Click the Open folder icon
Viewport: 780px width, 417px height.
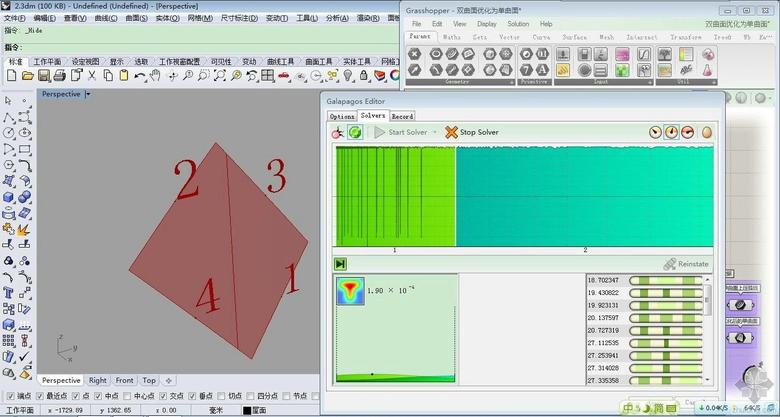coord(28,75)
